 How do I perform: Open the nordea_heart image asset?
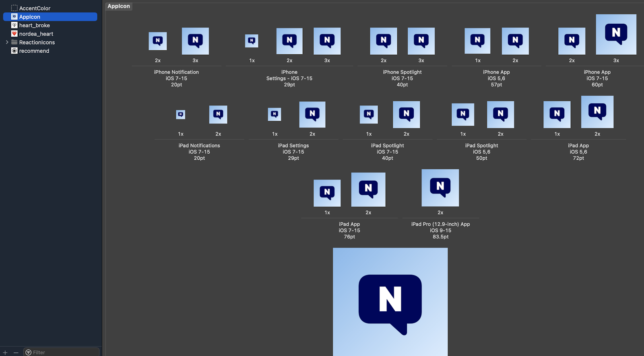coord(36,34)
